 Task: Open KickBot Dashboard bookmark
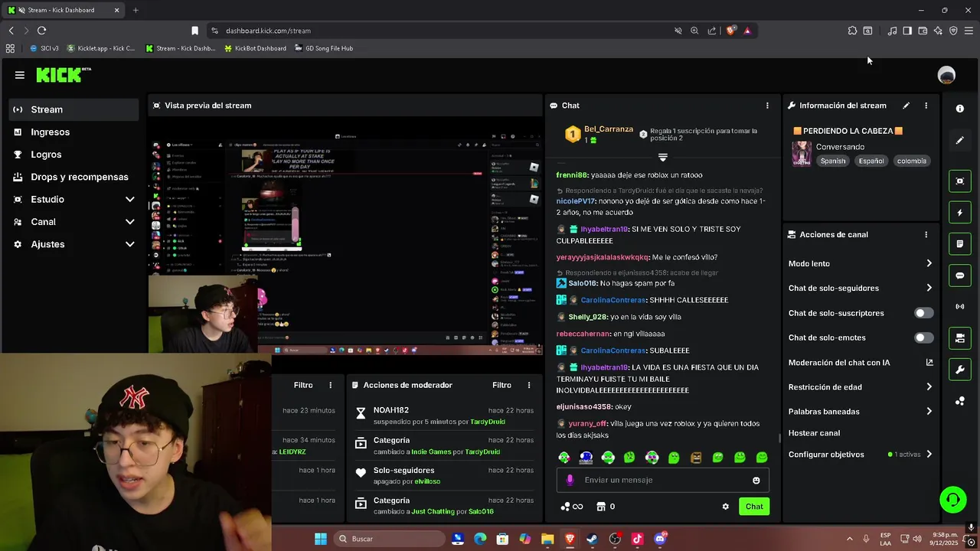click(x=255, y=48)
